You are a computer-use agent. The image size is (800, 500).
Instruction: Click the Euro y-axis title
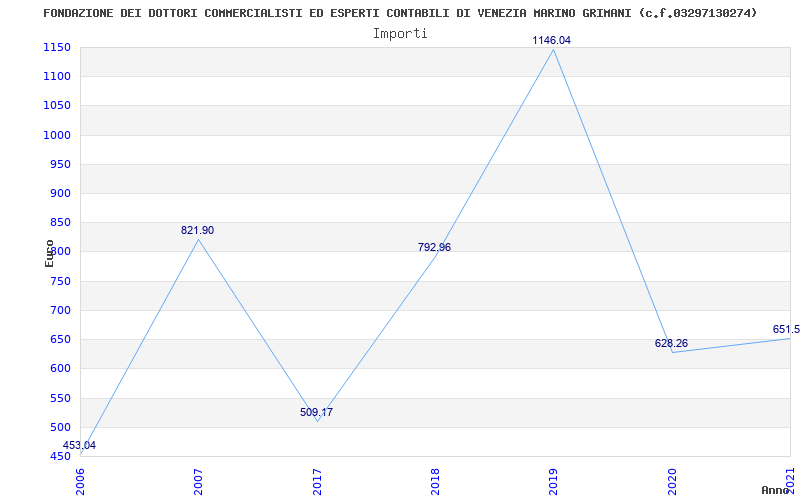pyautogui.click(x=49, y=254)
